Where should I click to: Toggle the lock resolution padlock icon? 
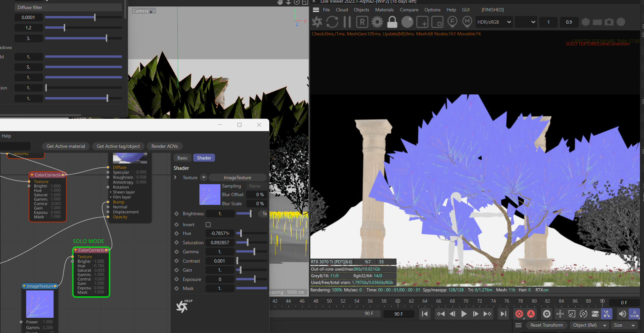[392, 22]
